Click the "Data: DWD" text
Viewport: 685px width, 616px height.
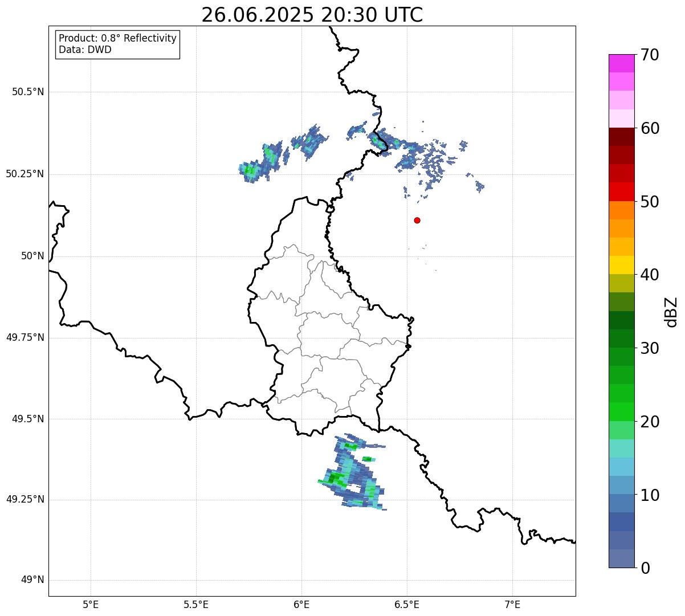coord(85,50)
